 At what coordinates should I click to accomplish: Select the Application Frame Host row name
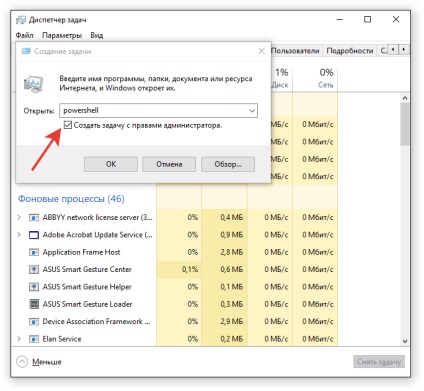[x=81, y=252]
